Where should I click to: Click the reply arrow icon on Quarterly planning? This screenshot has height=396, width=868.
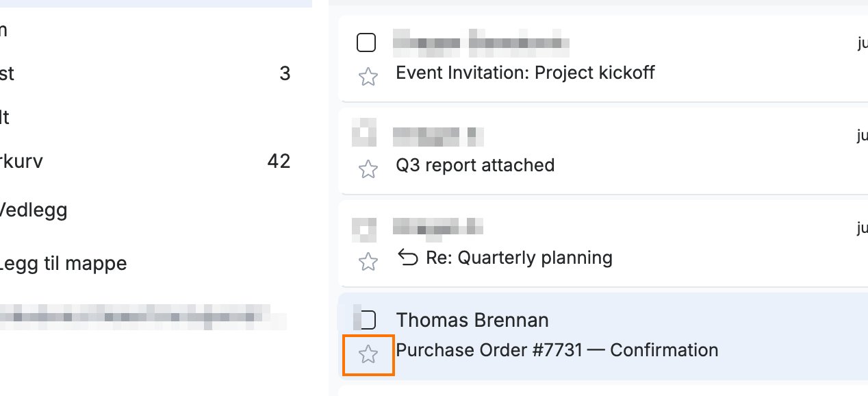tap(408, 258)
